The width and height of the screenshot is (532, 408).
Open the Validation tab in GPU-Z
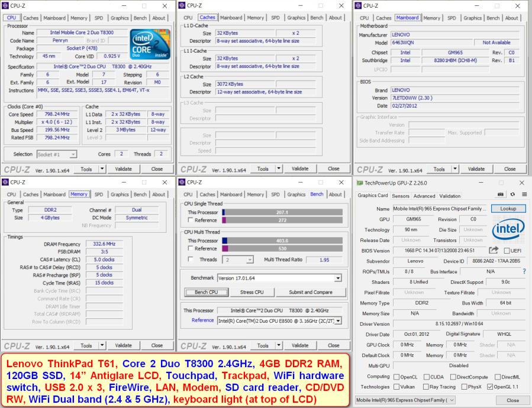(450, 196)
